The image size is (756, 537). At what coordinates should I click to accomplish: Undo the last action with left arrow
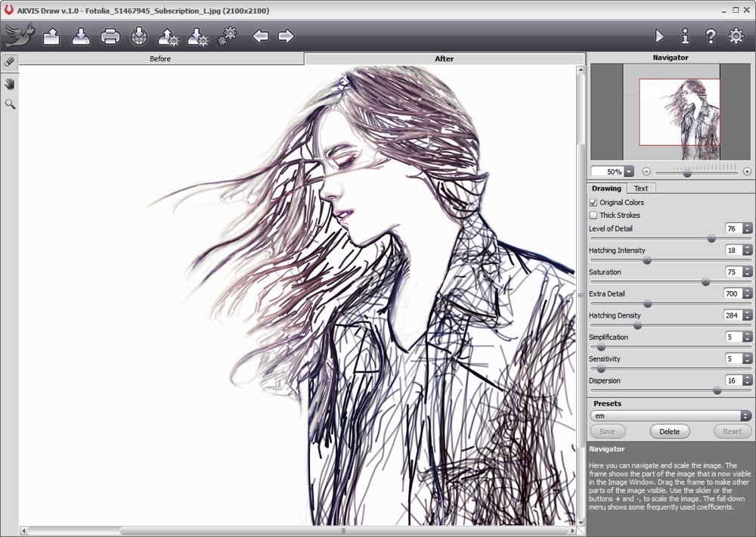point(261,36)
